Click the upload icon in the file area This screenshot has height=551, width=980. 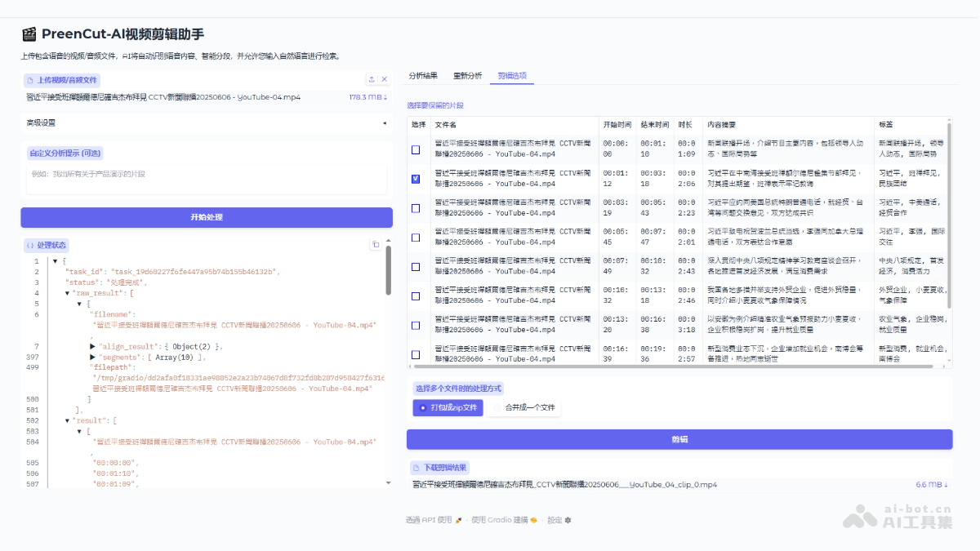click(x=372, y=79)
